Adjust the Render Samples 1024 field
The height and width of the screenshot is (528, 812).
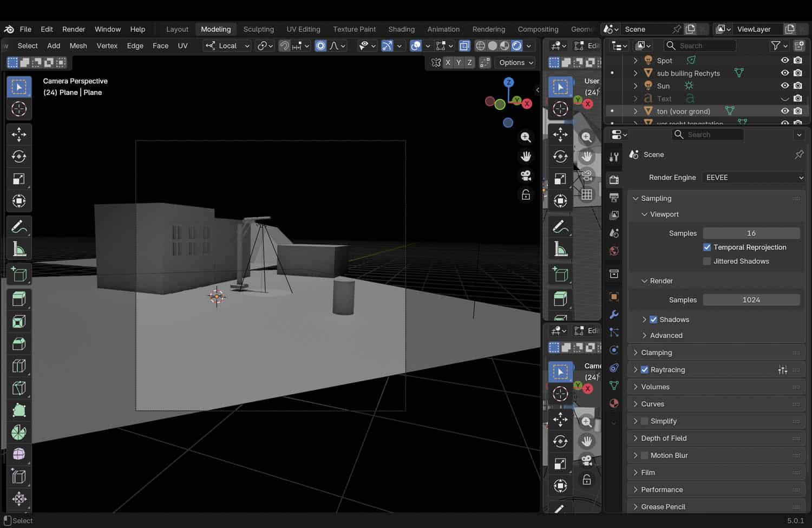751,300
